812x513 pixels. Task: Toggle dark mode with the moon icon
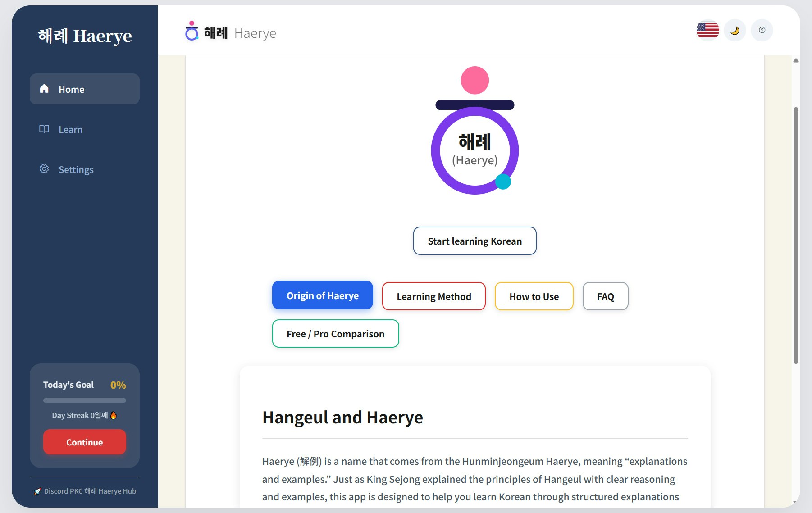734,30
